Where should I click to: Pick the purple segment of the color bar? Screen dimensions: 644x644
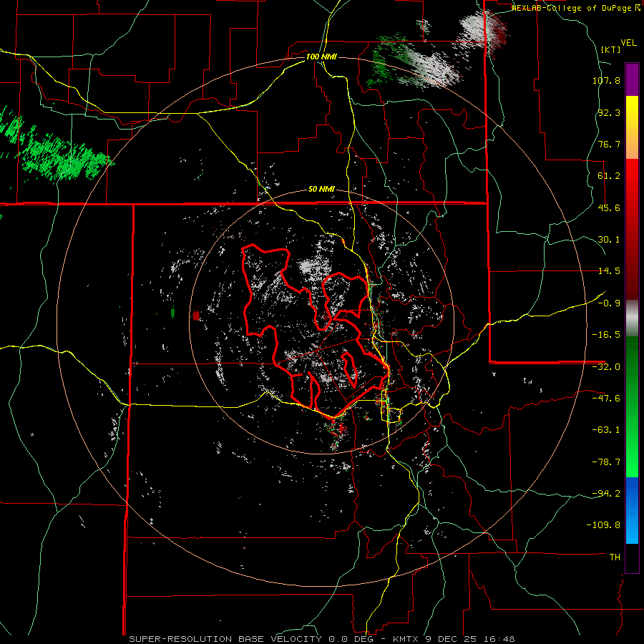(x=632, y=79)
